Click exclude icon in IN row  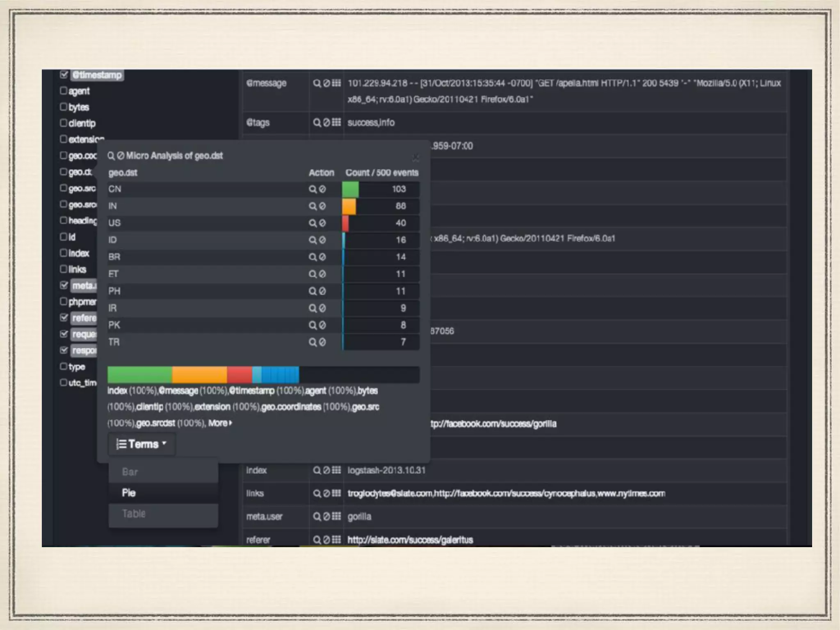[x=322, y=206]
